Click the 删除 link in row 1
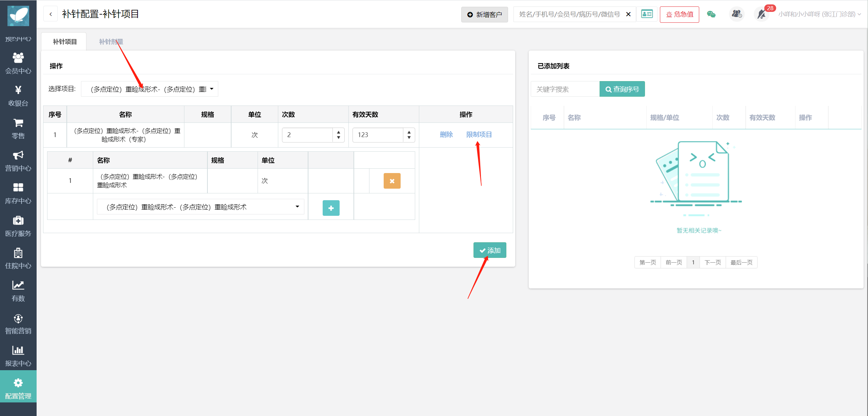 [x=446, y=134]
